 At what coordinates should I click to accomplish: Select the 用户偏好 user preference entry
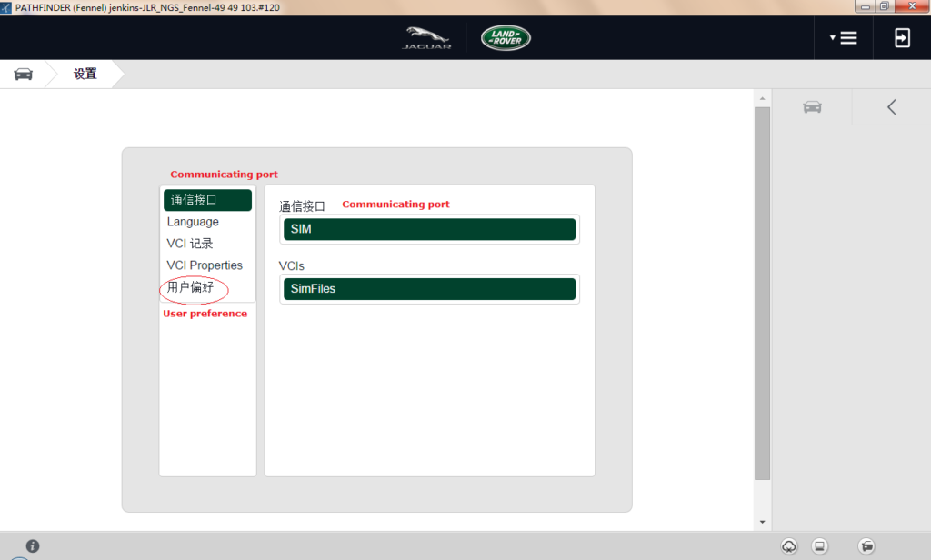pos(192,286)
